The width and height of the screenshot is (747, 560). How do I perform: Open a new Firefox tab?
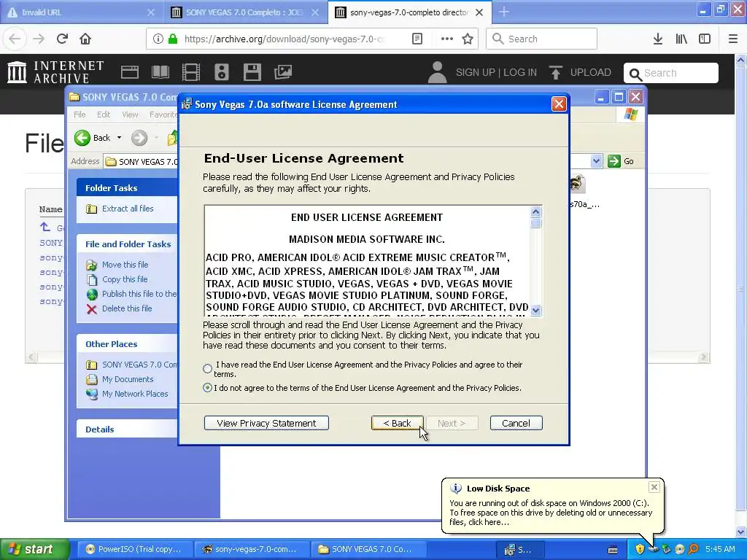tap(504, 12)
